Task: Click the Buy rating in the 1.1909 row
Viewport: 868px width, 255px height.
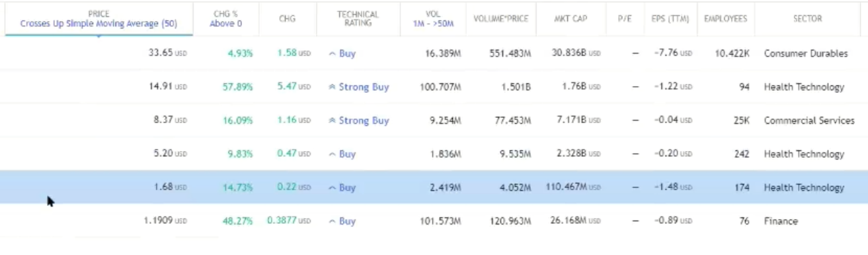Action: point(342,221)
